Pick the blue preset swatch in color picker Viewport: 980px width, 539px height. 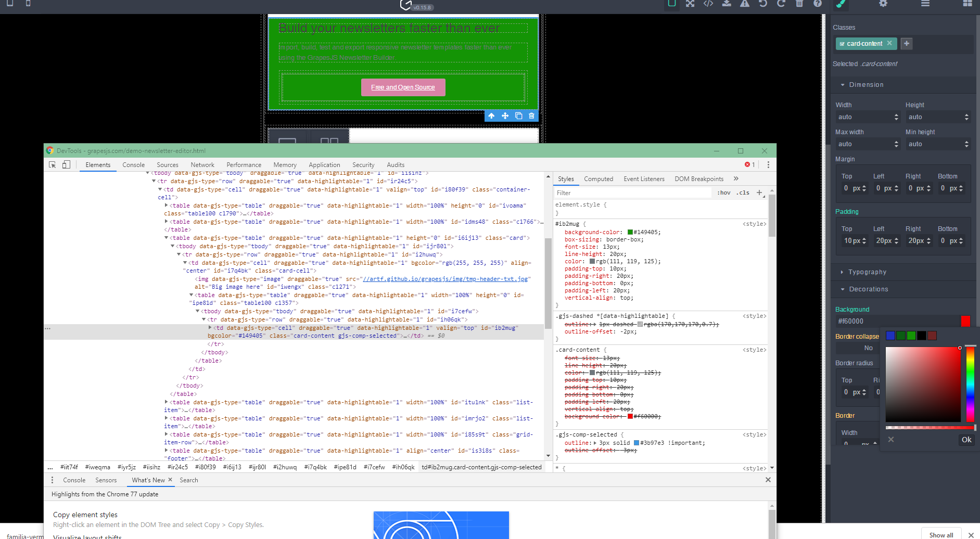[890, 336]
